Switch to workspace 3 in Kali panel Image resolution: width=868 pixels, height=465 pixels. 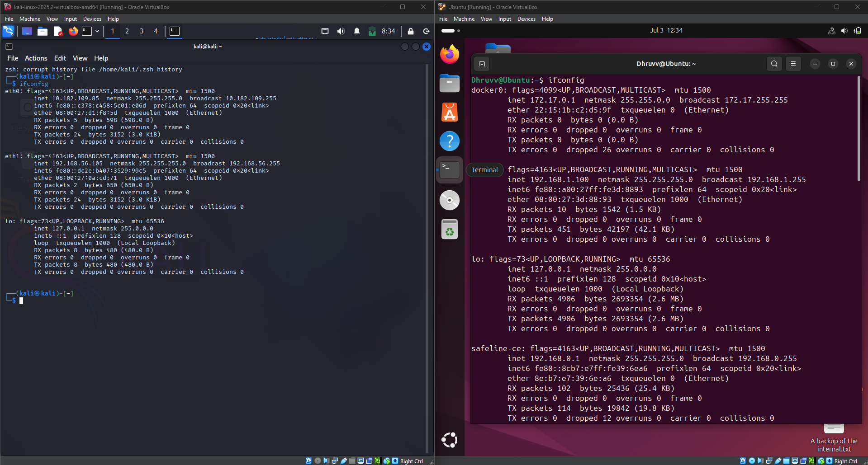[142, 31]
